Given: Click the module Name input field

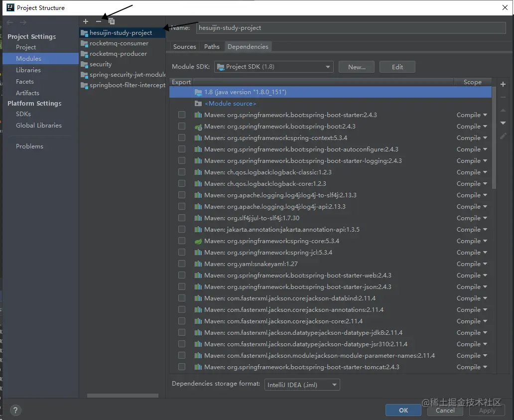Looking at the screenshot, I should [351, 28].
